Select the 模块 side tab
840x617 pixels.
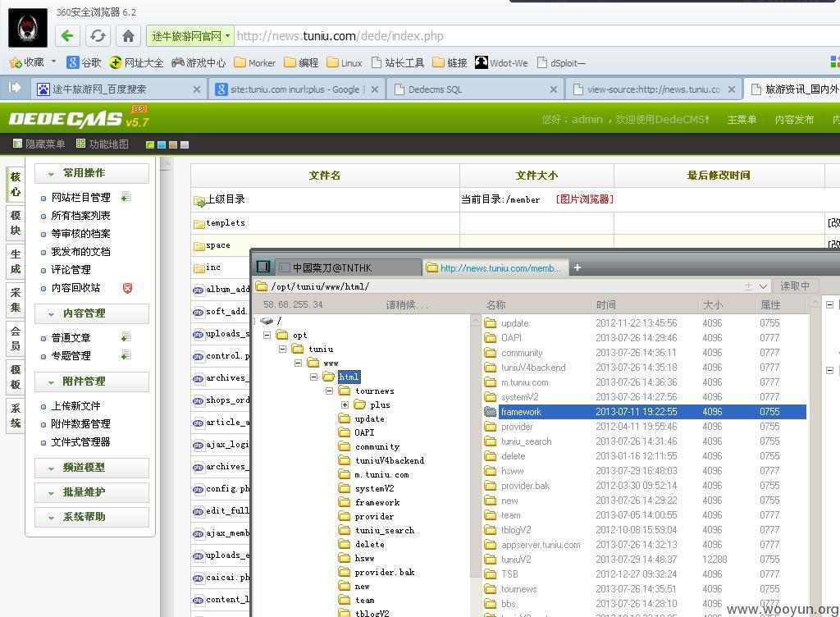click(16, 223)
